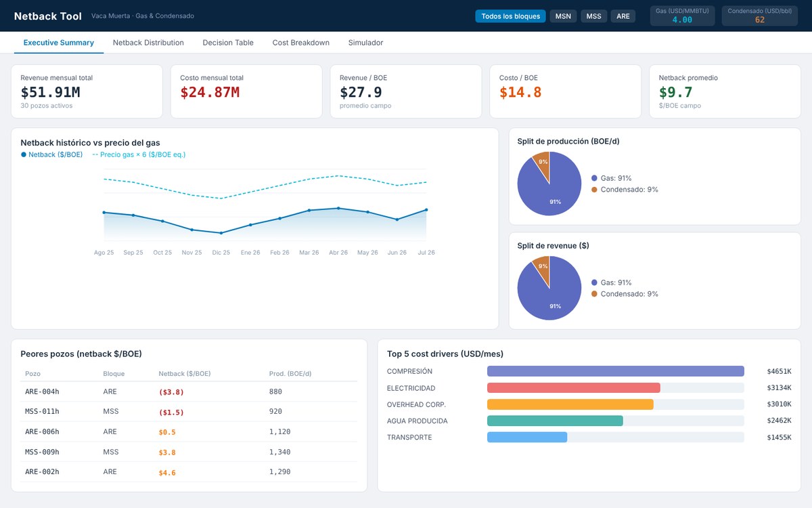Screen dimensions: 812x508
Task: Click the ($1.5) netback value
Action: [171, 412]
